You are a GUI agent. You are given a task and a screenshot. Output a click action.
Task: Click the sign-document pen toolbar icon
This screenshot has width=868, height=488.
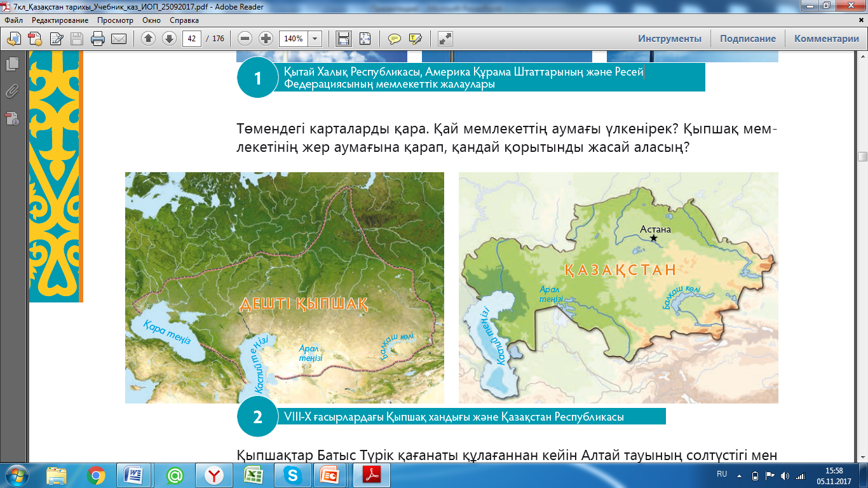57,39
